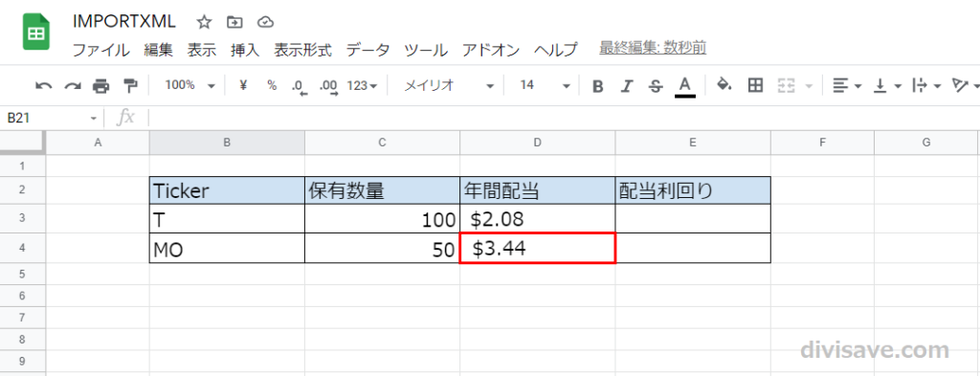Check cloud save status icon
The height and width of the screenshot is (376, 980).
point(266,22)
